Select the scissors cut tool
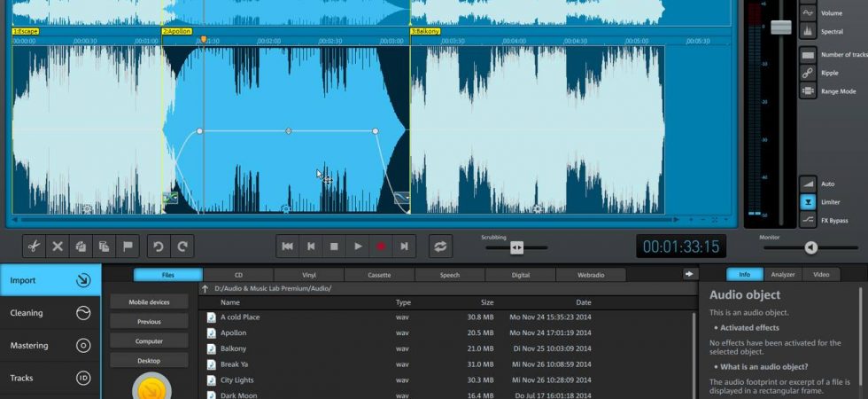Viewport: 868px width, 399px height. [35, 246]
